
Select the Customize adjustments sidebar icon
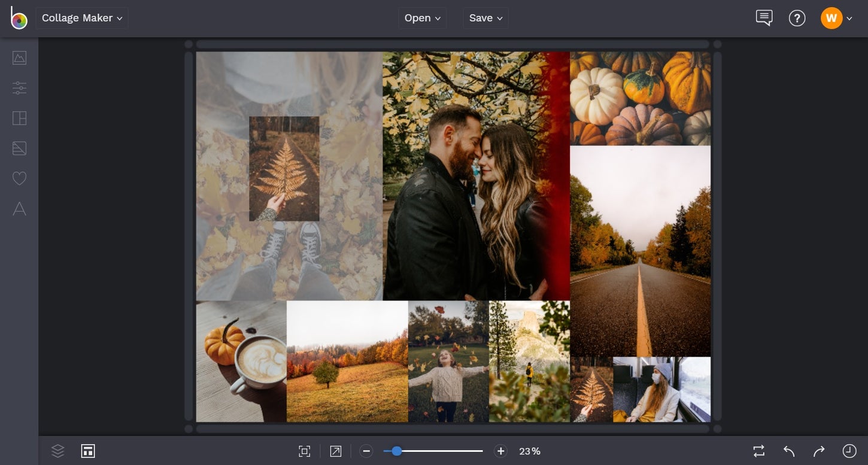(19, 88)
